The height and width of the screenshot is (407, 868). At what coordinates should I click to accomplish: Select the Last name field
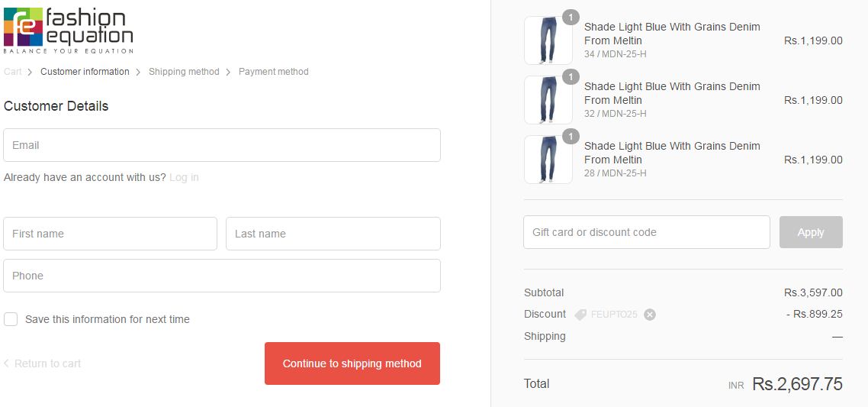pos(333,234)
